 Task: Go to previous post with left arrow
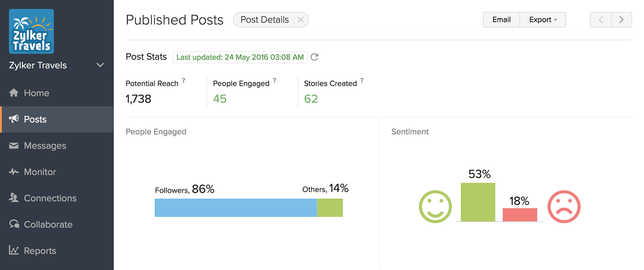pos(601,20)
